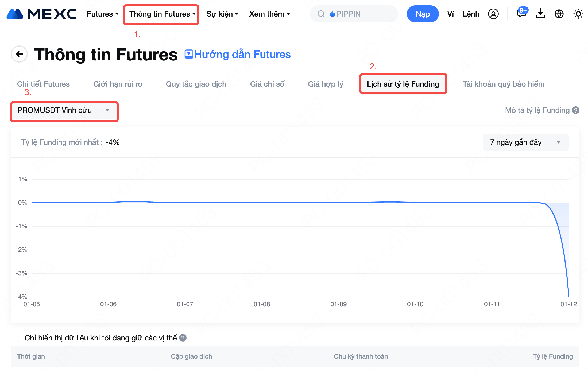Expand the Futures menu in navigation
This screenshot has height=372, width=588.
[x=103, y=14]
